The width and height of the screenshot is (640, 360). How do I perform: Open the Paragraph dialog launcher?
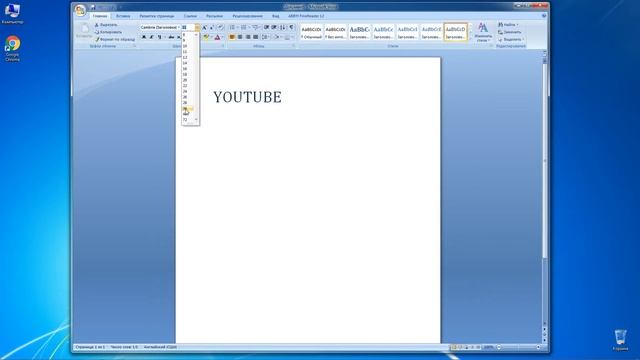pos(293,46)
